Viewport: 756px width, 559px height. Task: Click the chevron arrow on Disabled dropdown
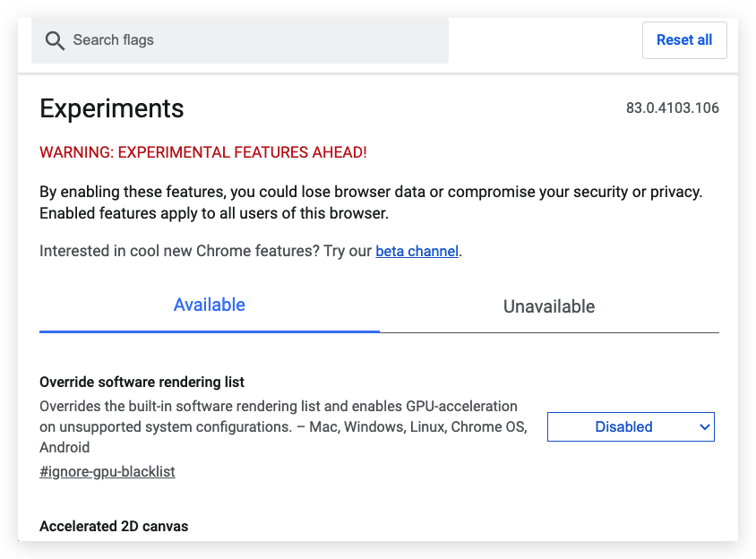704,427
